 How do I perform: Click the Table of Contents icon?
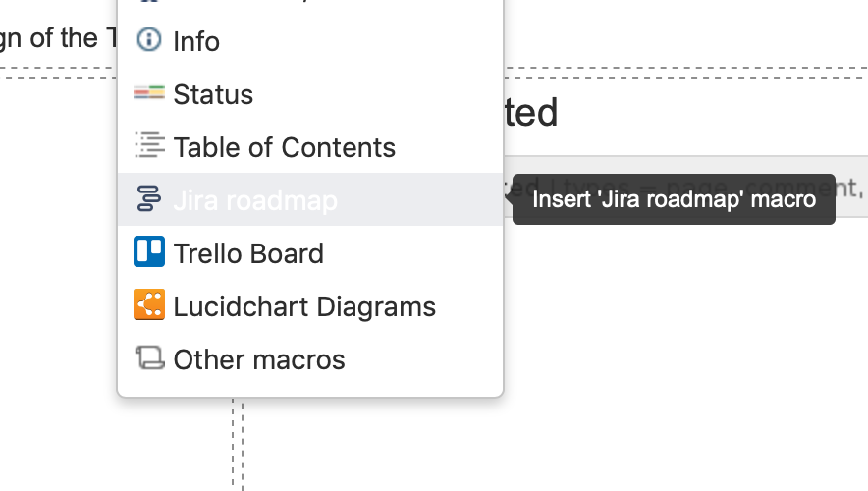tap(149, 144)
